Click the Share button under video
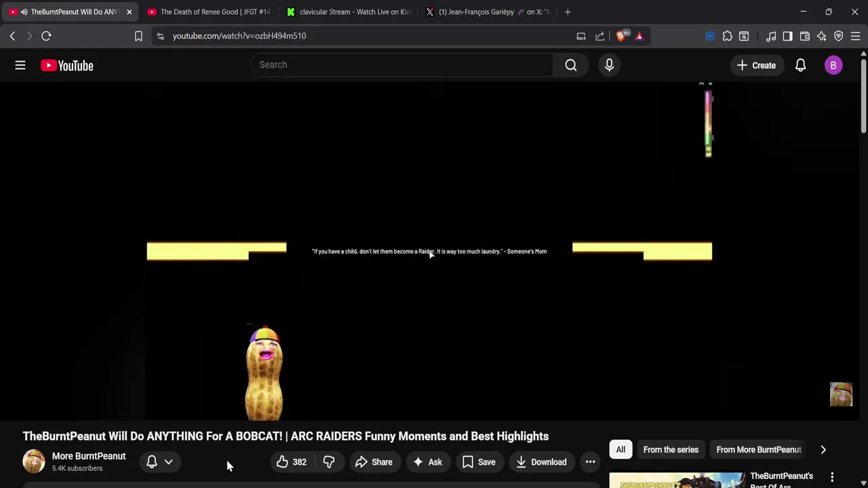The height and width of the screenshot is (488, 868). (x=374, y=462)
